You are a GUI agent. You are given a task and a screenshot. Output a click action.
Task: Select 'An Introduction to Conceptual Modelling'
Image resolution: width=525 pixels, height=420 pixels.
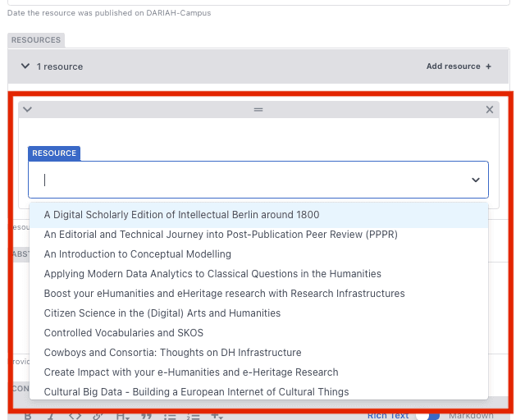(137, 254)
